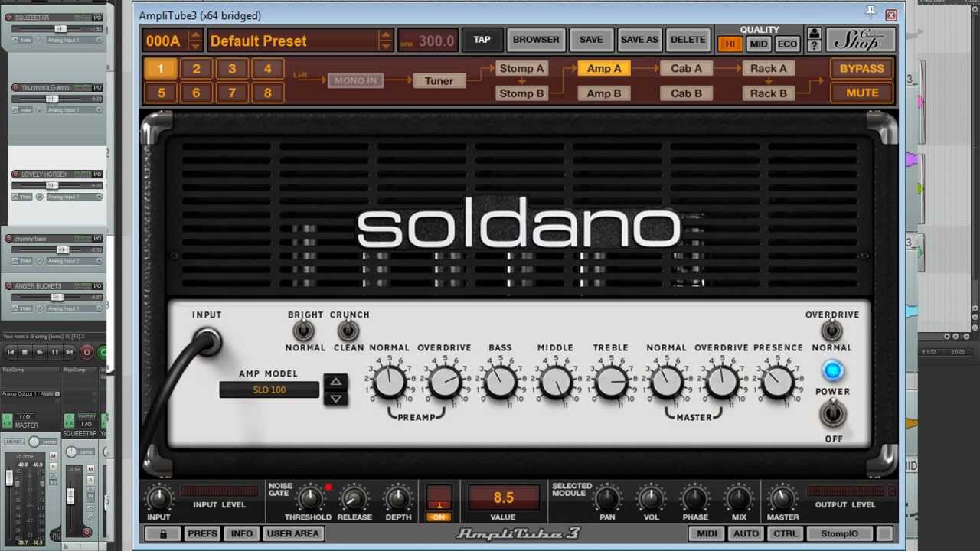The height and width of the screenshot is (551, 980).
Task: Toggle the tuner ON button
Action: pyautogui.click(x=439, y=517)
